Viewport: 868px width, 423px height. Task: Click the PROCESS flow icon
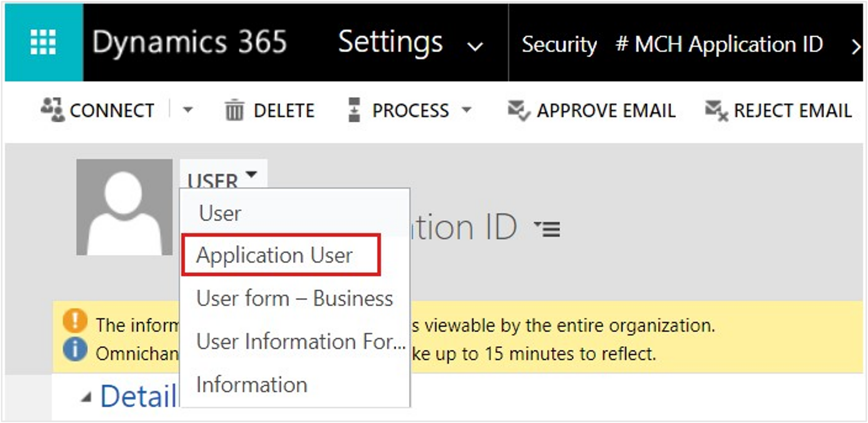click(x=354, y=110)
